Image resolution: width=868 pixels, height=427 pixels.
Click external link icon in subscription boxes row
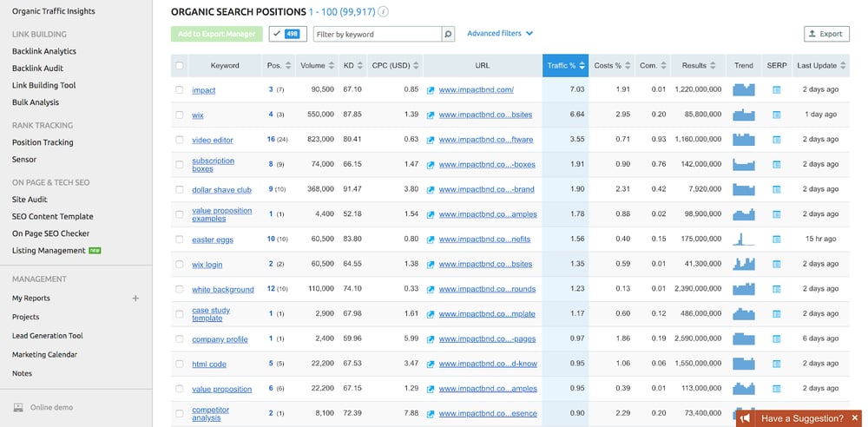pos(431,165)
